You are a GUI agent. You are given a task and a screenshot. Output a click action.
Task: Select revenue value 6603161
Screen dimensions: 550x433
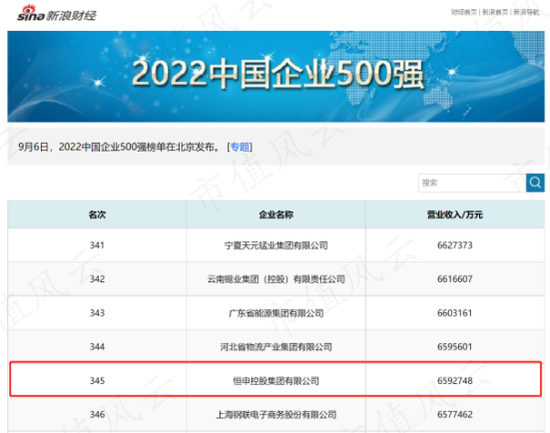click(455, 313)
